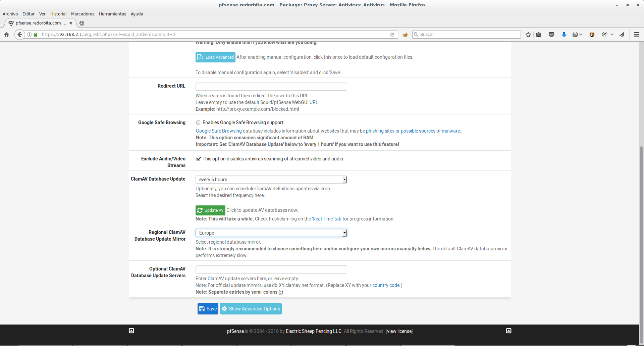The width and height of the screenshot is (644, 346).
Task: Click the Update AV button
Action: [x=210, y=210]
